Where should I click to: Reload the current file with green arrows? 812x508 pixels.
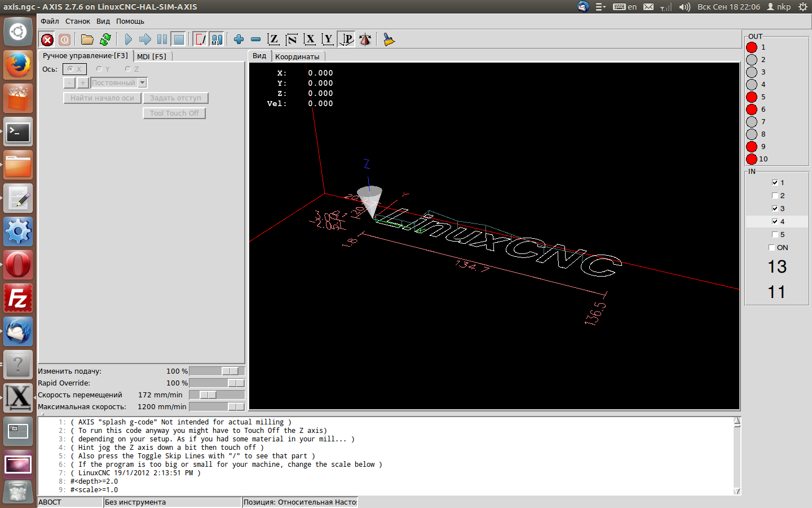(105, 40)
